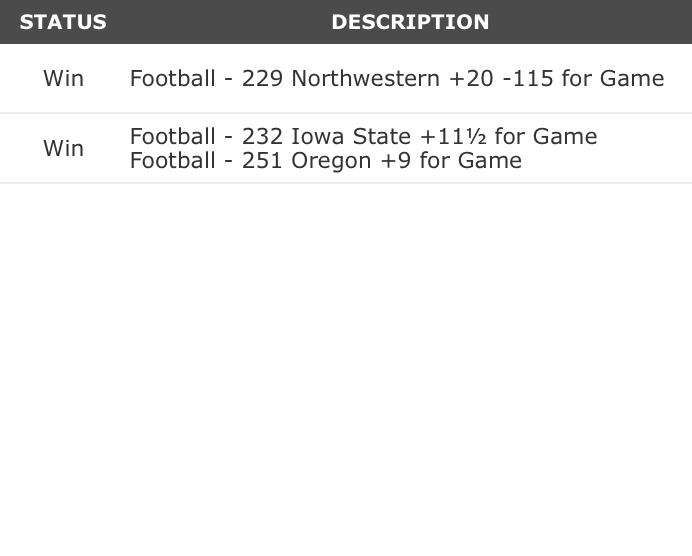Select the Win status for Iowa State parlay
692x556 pixels.
(63, 148)
